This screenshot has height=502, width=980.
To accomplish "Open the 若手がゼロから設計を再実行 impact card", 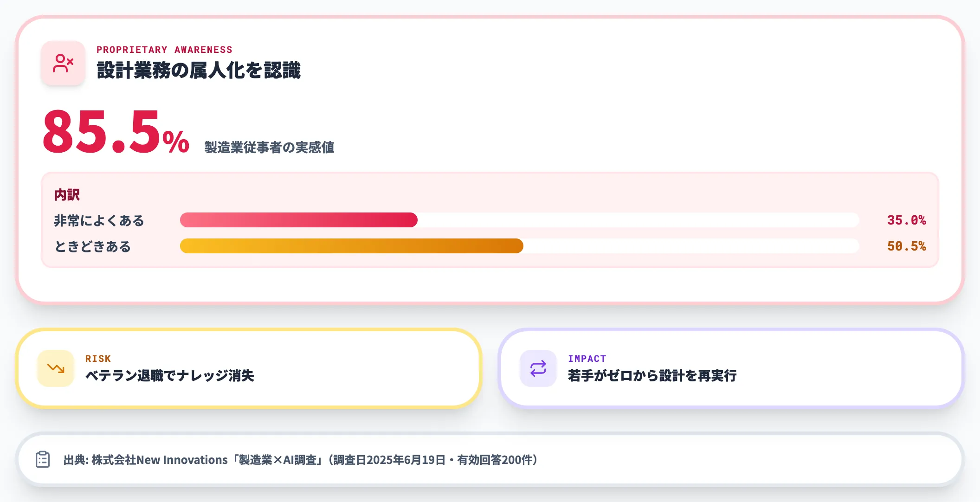I will pyautogui.click(x=731, y=368).
